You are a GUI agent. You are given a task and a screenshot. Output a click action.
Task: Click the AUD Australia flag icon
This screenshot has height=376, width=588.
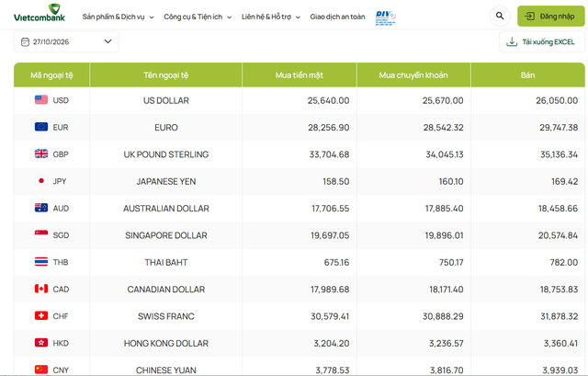41,208
